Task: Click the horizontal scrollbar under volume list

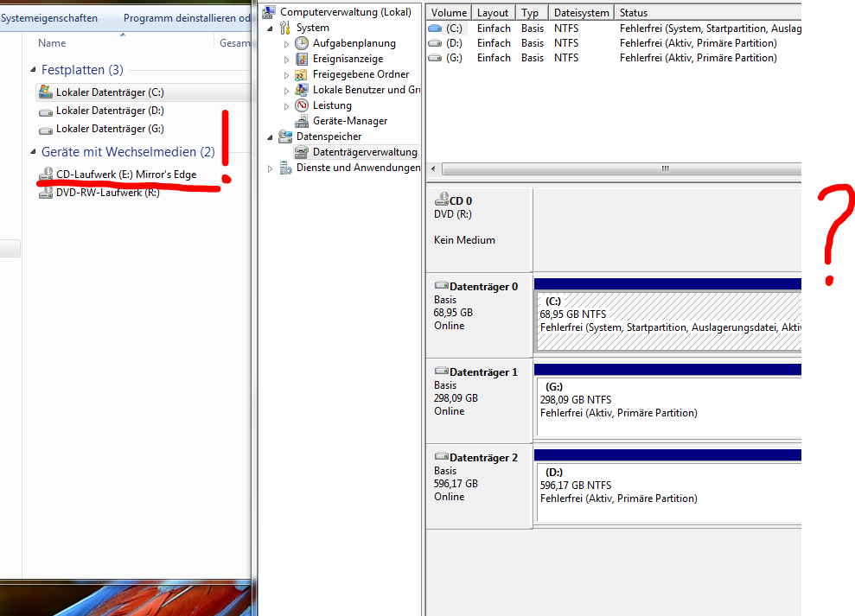Action: pos(614,168)
